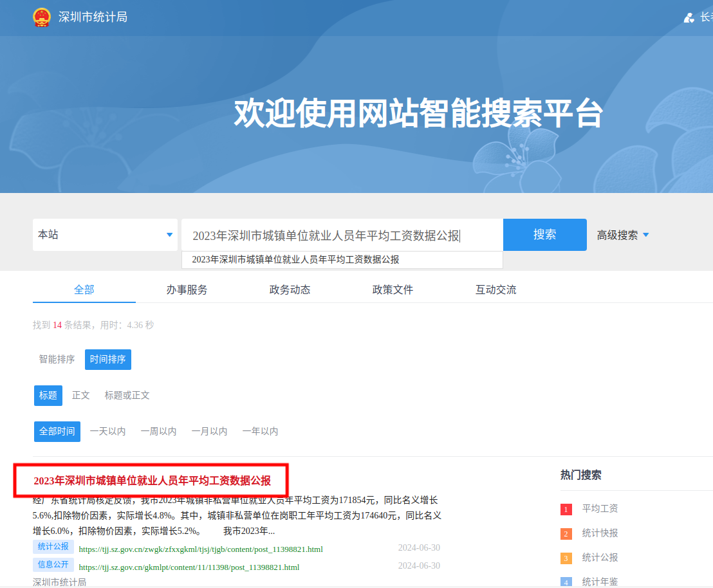
Task: Filter search by 正文
Action: (81, 395)
